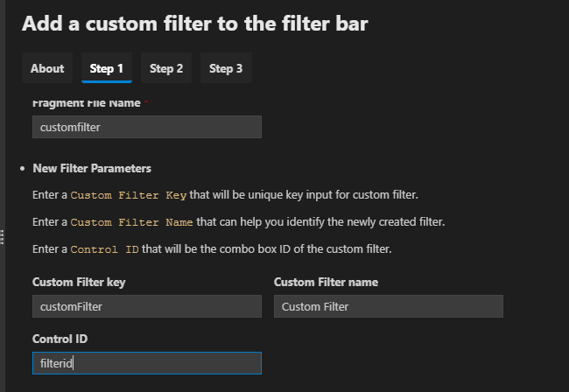The image size is (569, 392).
Task: Select the Custom Filter name text box
Action: coord(389,306)
